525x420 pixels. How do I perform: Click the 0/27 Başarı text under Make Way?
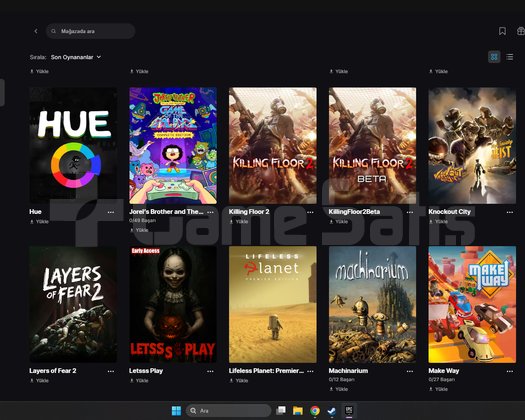[442, 379]
